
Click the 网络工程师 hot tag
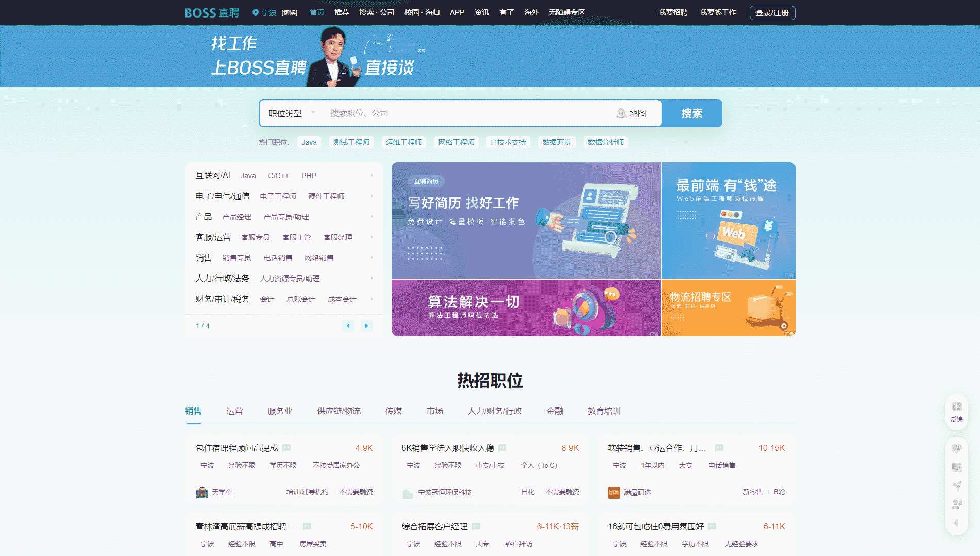pyautogui.click(x=457, y=142)
